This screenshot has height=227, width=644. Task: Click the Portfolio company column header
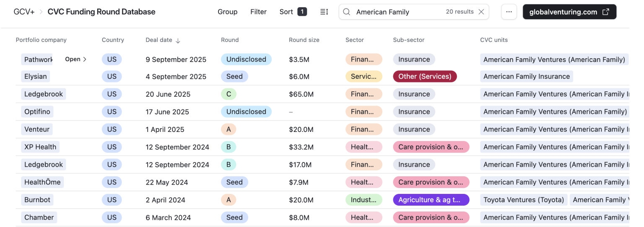[x=41, y=40]
